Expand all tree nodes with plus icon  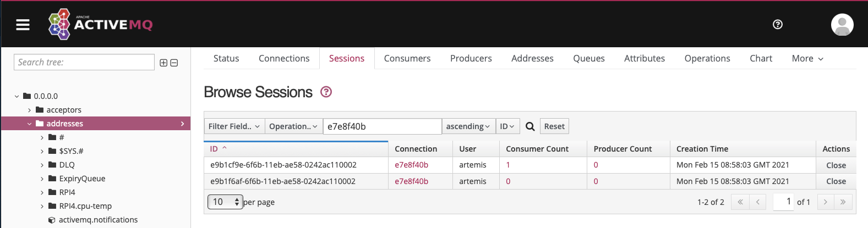[163, 63]
